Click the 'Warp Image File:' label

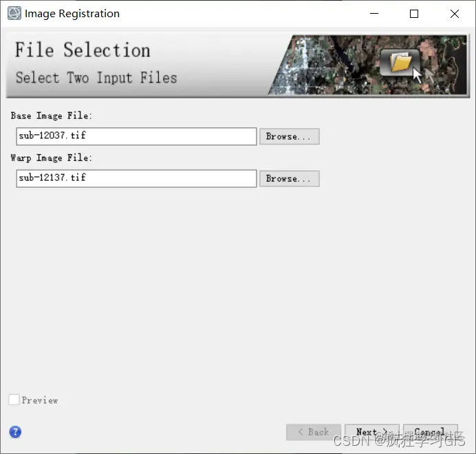[x=52, y=158]
